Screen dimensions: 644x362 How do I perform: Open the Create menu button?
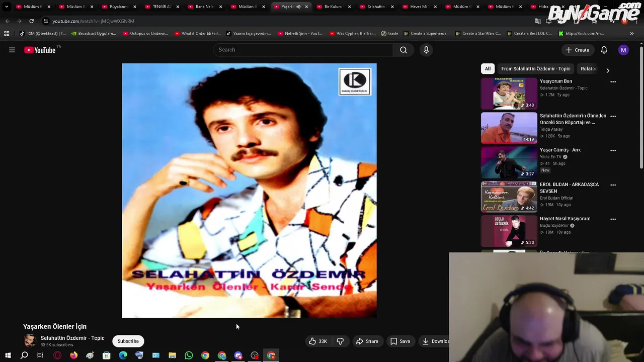577,50
